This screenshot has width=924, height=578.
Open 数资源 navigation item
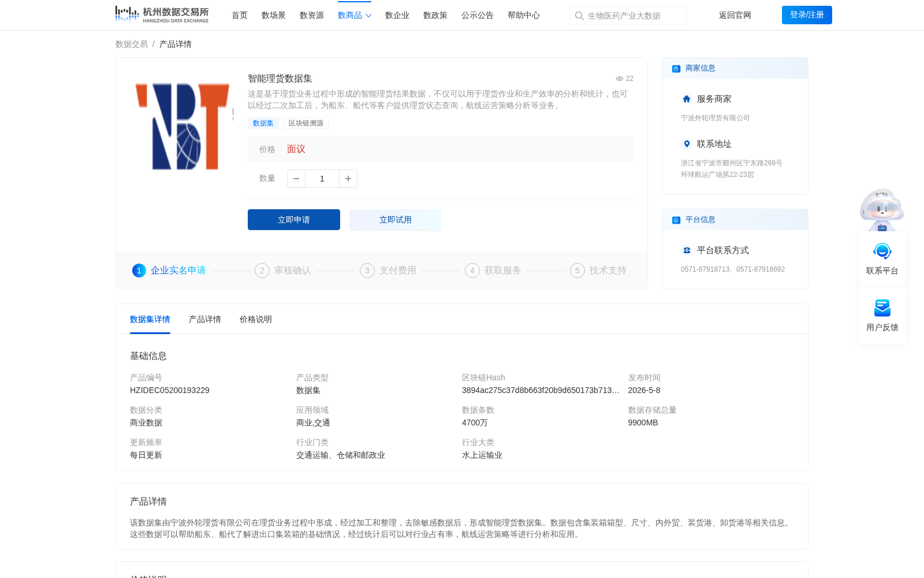pos(312,15)
